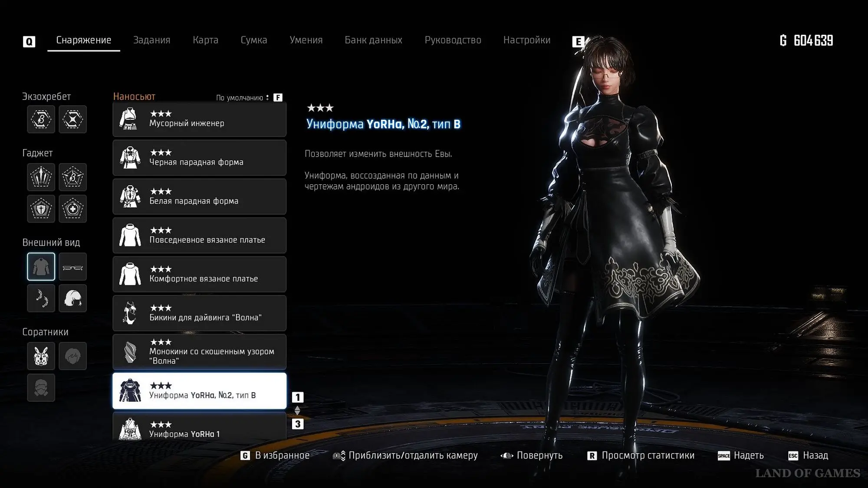Select the Черная парадная форма nanosuit

(200, 157)
